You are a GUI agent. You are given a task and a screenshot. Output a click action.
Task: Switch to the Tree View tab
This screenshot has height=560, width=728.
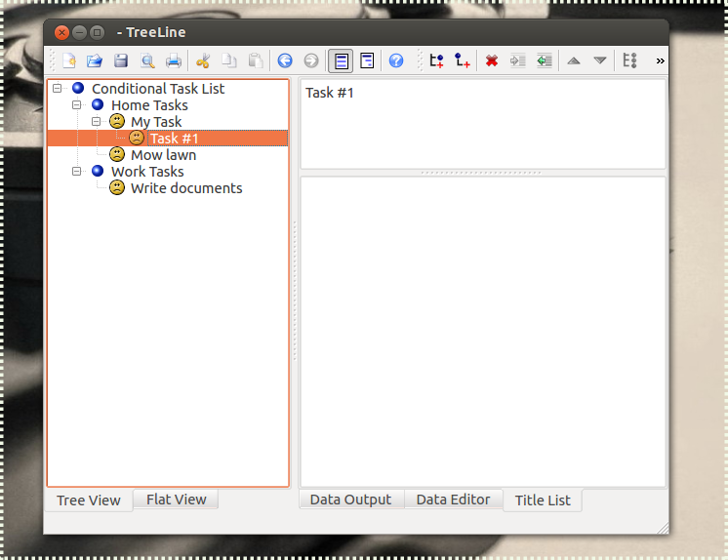point(89,500)
